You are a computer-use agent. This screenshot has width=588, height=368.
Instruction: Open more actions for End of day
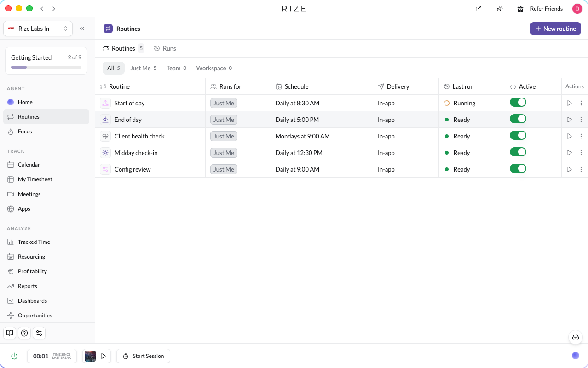coord(581,120)
